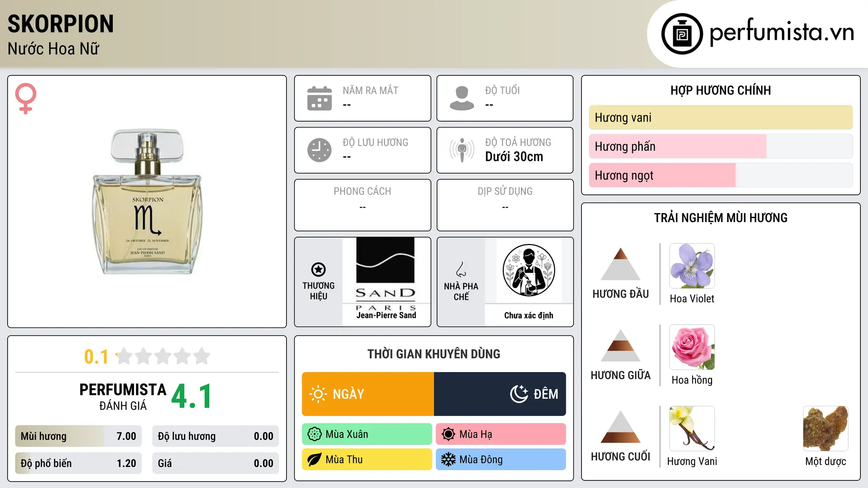The width and height of the screenshot is (868, 488).
Task: Click the sun icon on the Ngày panel
Action: pos(318,394)
